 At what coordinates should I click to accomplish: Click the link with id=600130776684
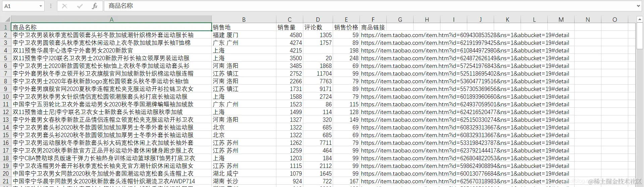coord(465,173)
